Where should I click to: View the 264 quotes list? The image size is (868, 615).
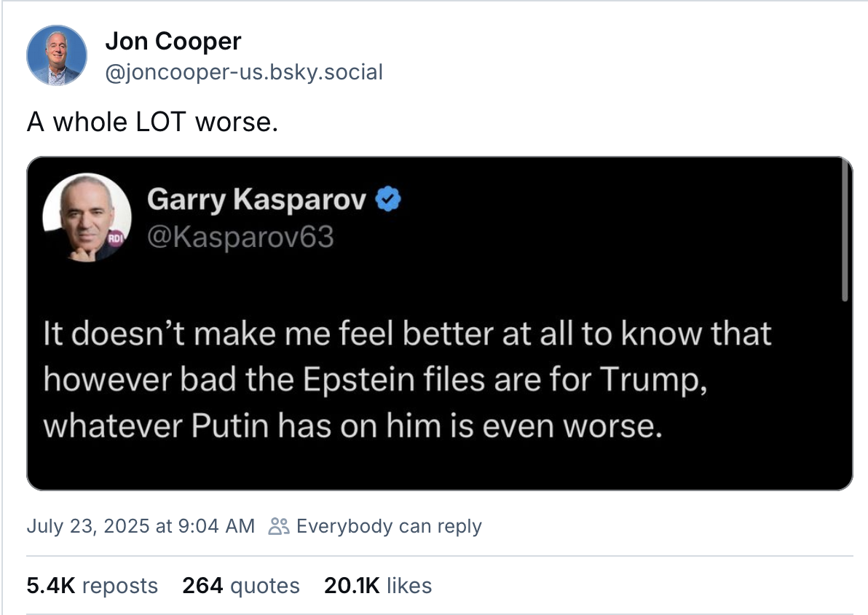(241, 586)
